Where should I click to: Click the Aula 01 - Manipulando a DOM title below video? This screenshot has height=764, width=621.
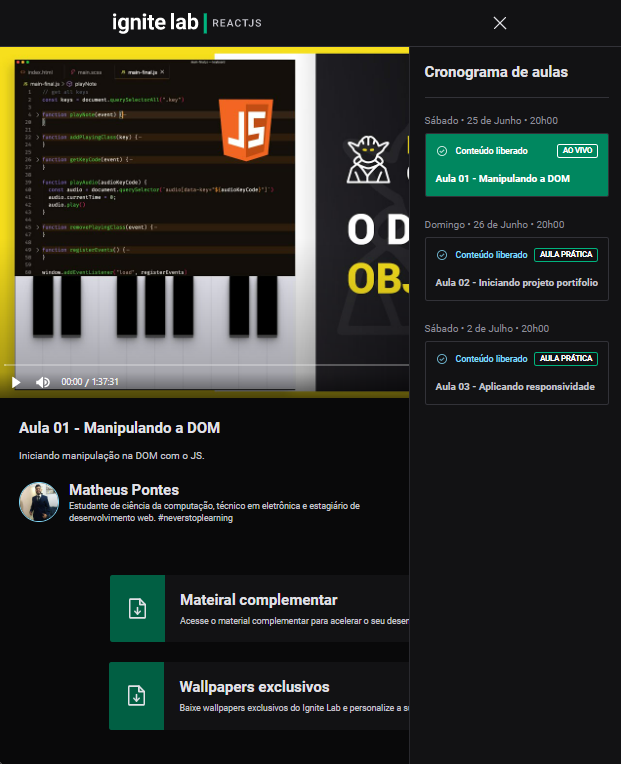(119, 428)
